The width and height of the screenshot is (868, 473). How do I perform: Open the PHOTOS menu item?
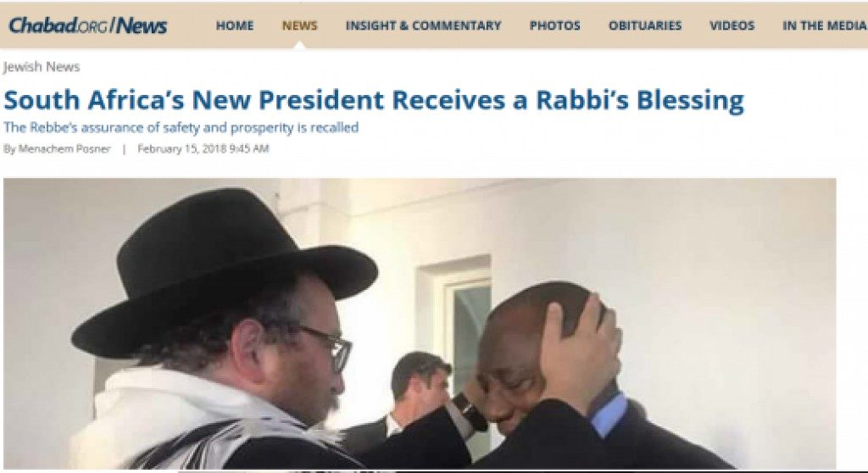(x=554, y=25)
